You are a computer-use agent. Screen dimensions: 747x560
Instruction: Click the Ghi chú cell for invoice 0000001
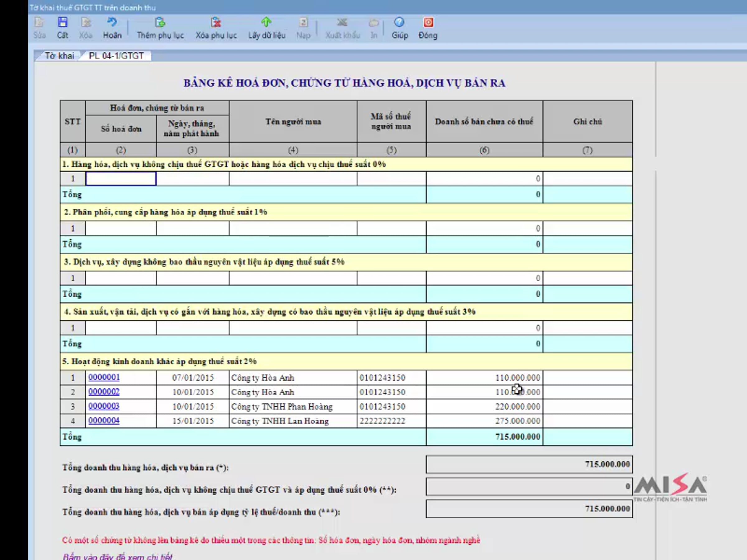point(588,377)
